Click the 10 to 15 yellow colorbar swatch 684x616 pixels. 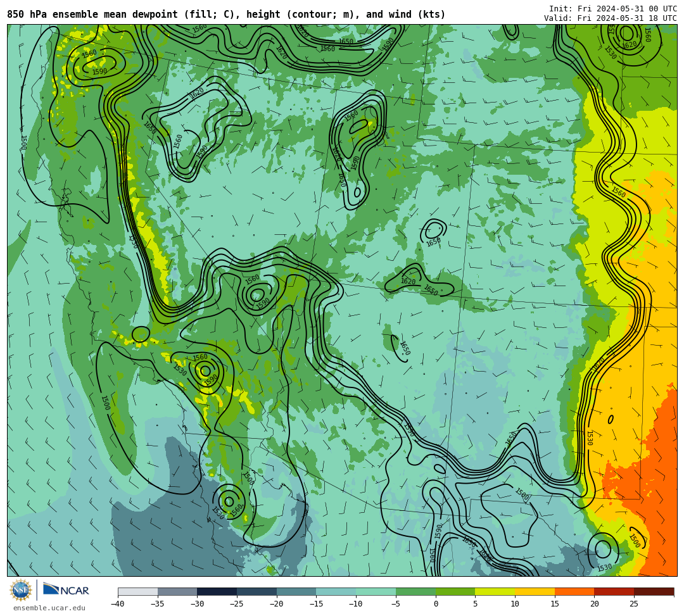(x=535, y=591)
